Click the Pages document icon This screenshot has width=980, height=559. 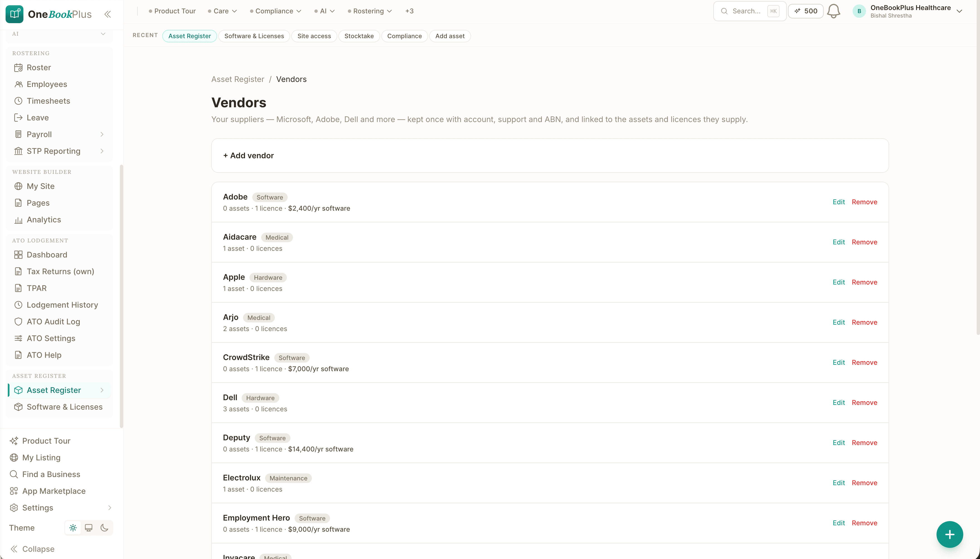pos(18,203)
